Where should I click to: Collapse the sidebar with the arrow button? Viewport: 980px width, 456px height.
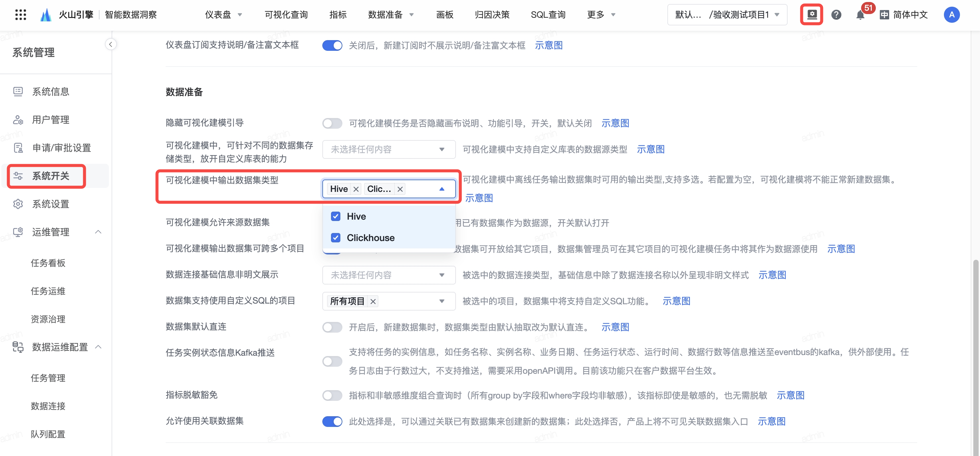pyautogui.click(x=110, y=44)
